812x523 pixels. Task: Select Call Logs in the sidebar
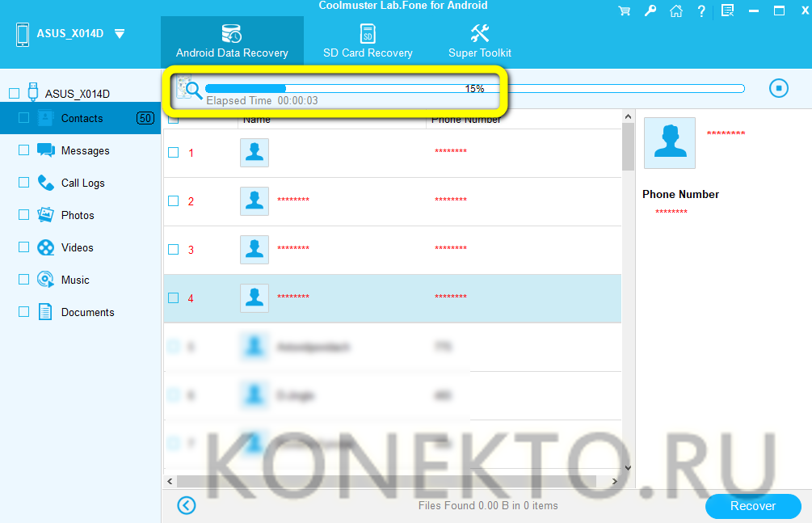(x=82, y=183)
